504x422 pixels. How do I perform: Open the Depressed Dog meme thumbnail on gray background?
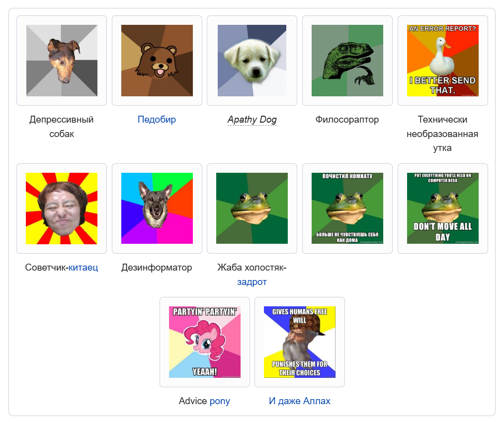62,61
